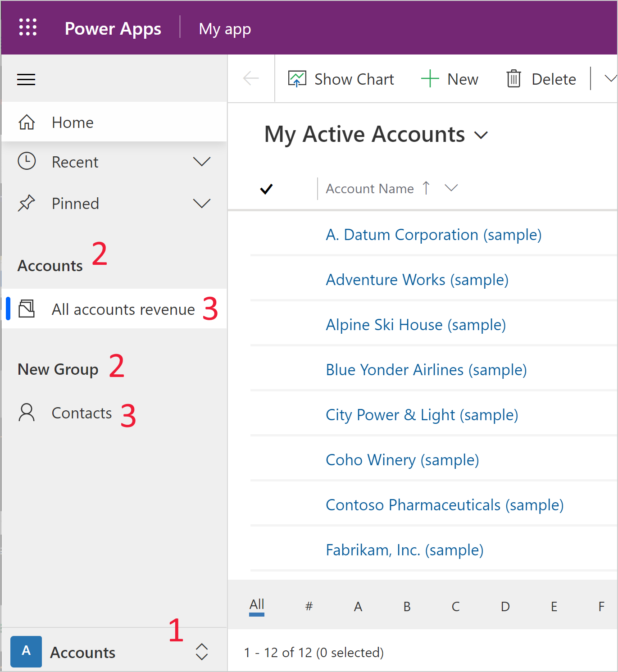Click the Show Chart icon
The height and width of the screenshot is (672, 618).
click(297, 78)
